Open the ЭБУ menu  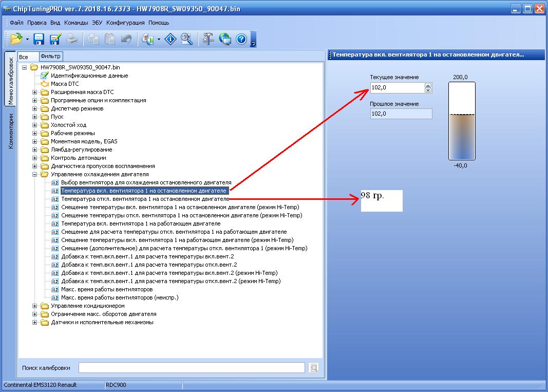97,23
